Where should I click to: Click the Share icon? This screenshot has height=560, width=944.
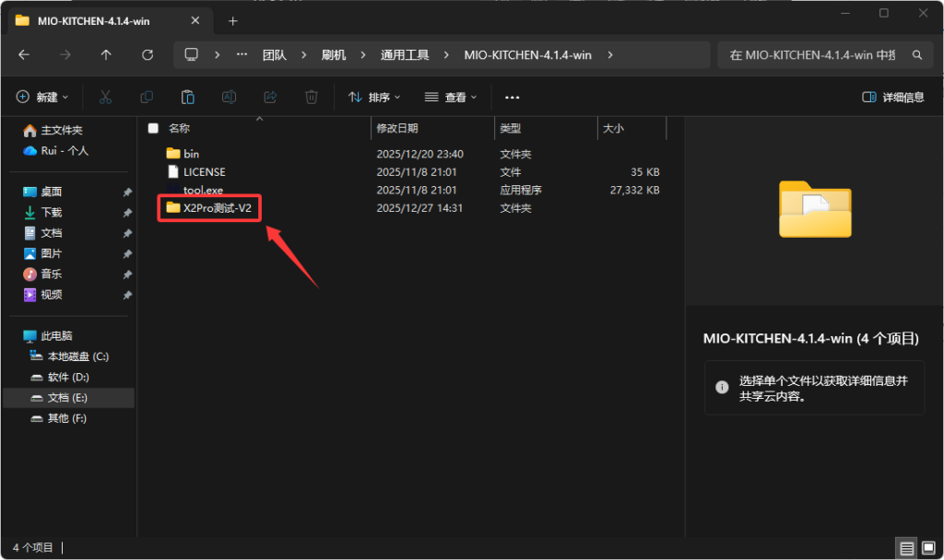point(270,97)
